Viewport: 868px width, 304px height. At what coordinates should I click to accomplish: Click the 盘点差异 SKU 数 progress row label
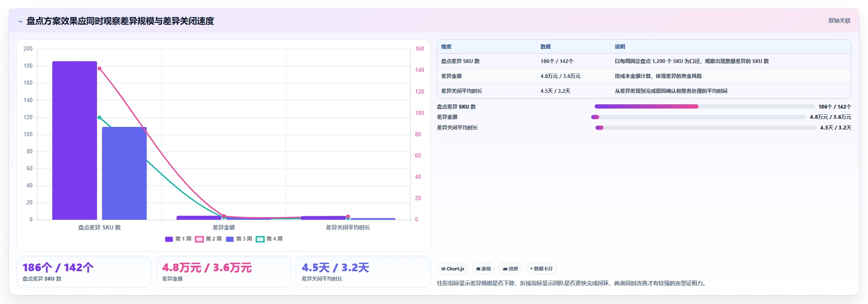(x=456, y=107)
